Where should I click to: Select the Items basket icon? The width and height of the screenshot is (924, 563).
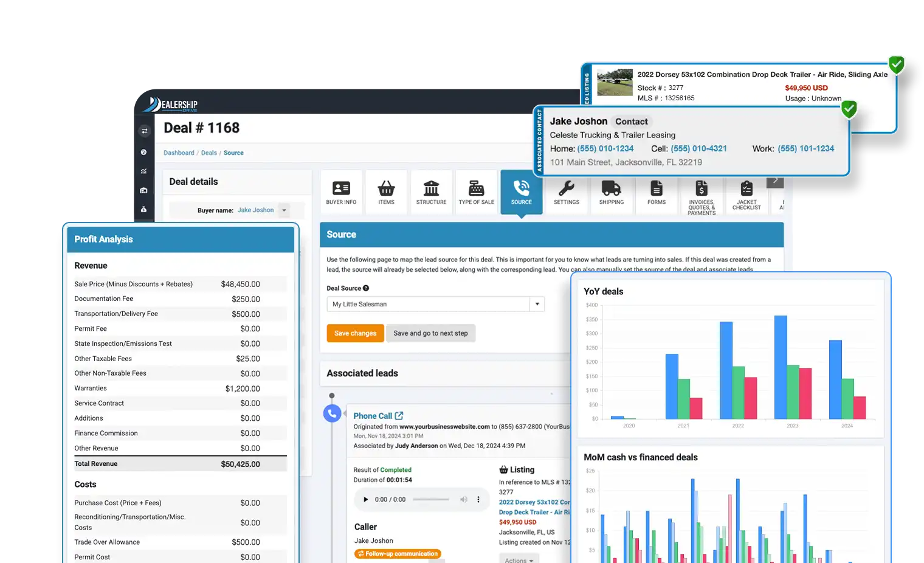(386, 189)
